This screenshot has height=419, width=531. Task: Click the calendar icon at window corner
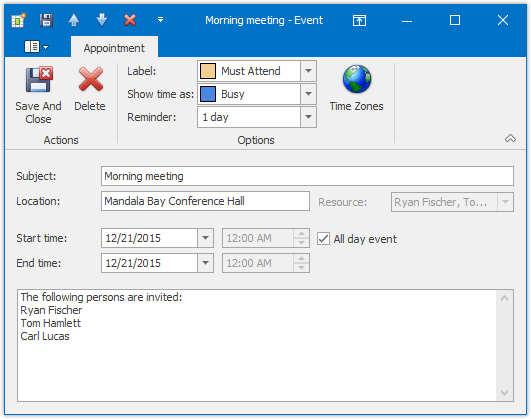click(18, 20)
